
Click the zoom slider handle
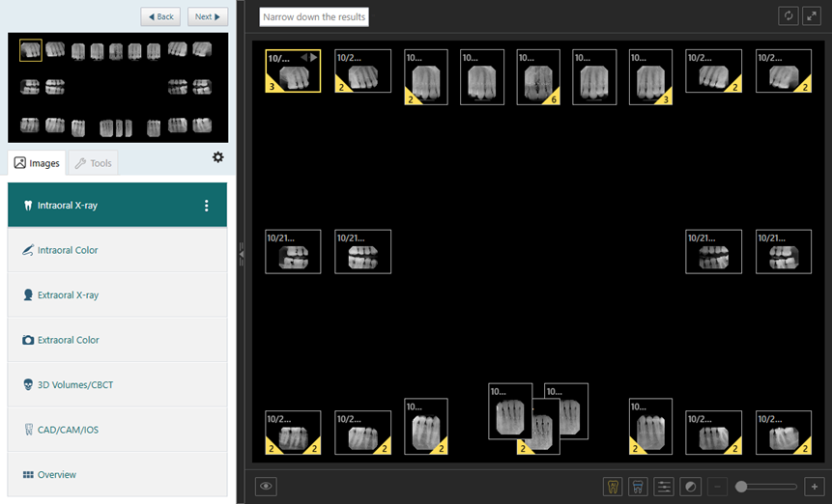(741, 487)
